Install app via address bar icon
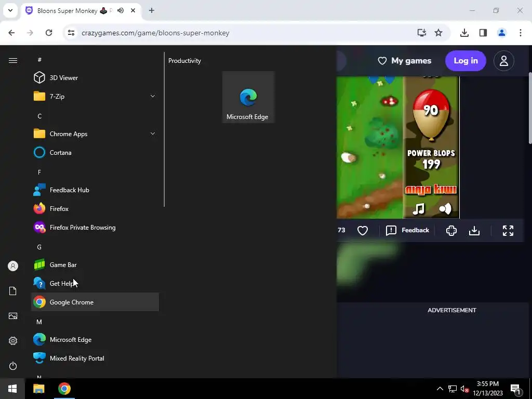 [422, 33]
